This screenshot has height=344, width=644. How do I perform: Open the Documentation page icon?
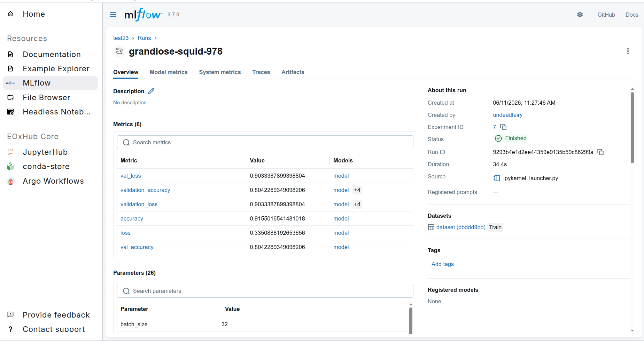[10, 54]
